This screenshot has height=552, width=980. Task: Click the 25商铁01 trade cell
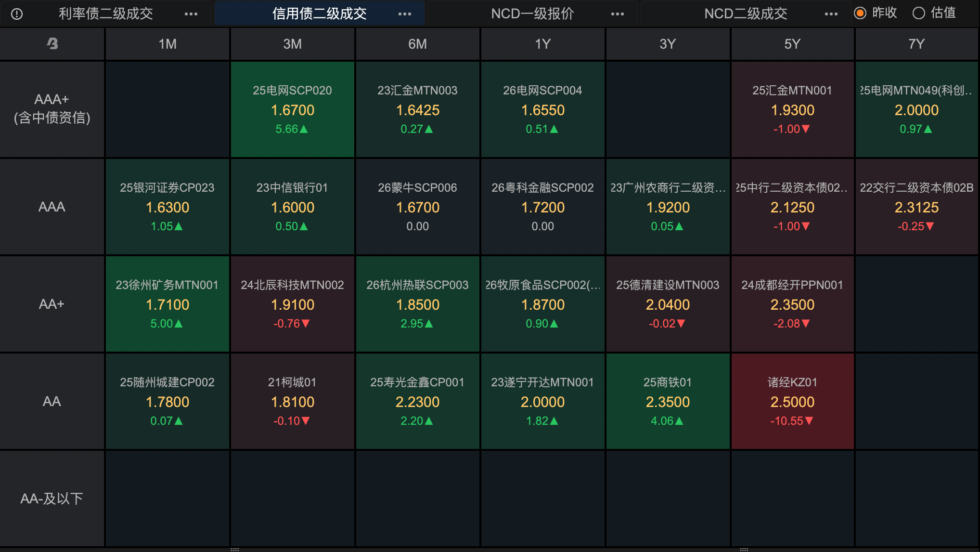coord(668,401)
